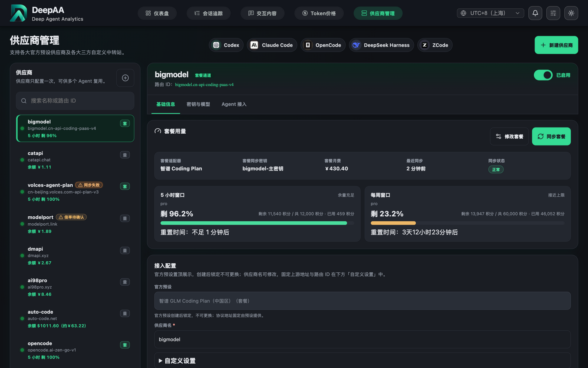Click the plan badge on volces-agent-plan row
This screenshot has width=588, height=368.
point(125,186)
